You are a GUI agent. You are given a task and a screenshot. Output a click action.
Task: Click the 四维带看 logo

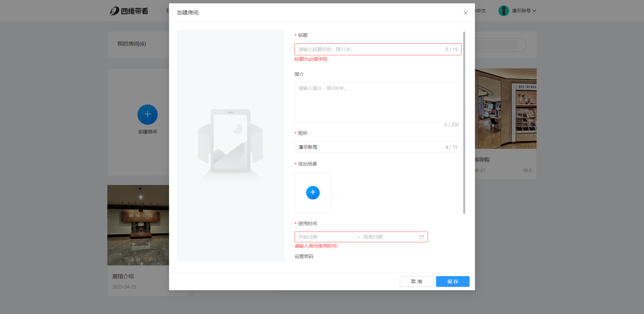(x=129, y=11)
